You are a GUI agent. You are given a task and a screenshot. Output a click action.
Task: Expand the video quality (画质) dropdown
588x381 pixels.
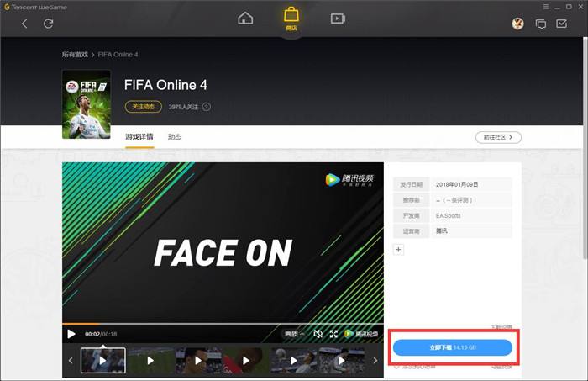tap(294, 334)
